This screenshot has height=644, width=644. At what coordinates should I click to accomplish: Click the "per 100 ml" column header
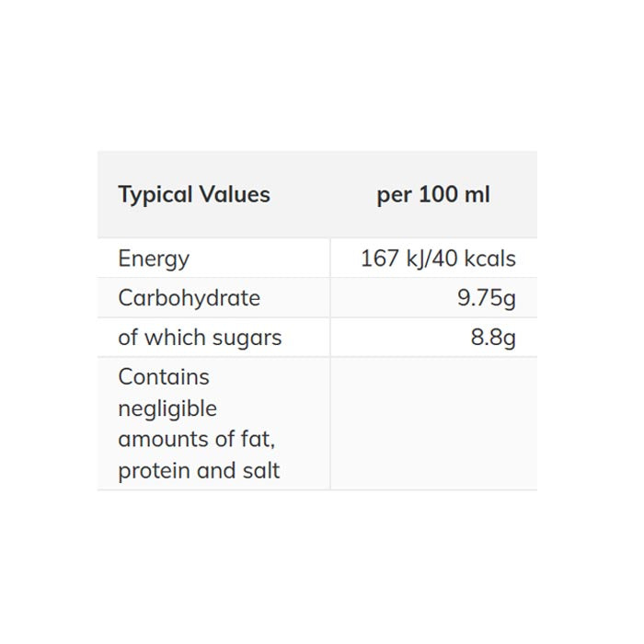click(x=433, y=195)
